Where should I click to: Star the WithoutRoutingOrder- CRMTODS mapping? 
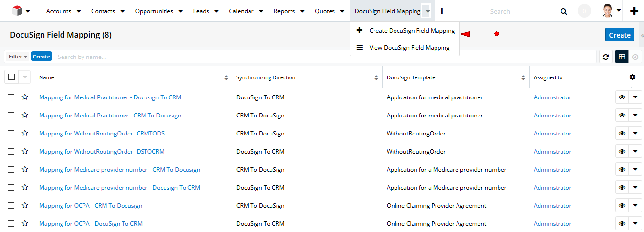[25, 133]
